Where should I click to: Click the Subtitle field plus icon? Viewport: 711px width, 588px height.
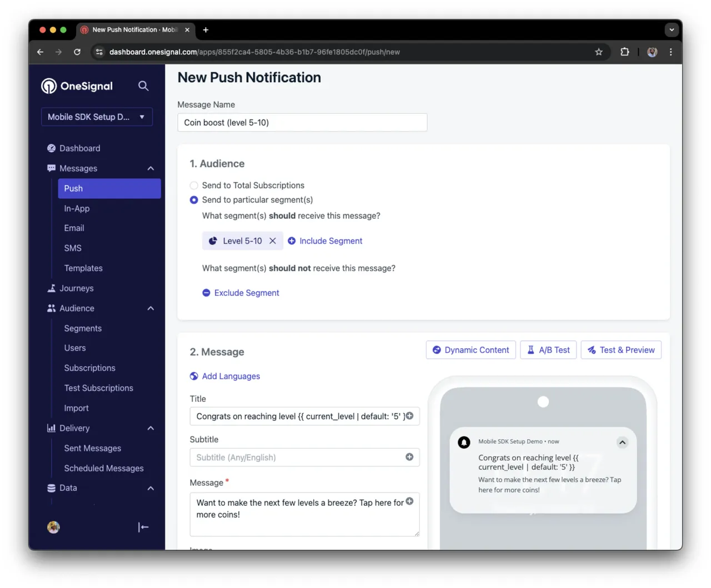(409, 457)
